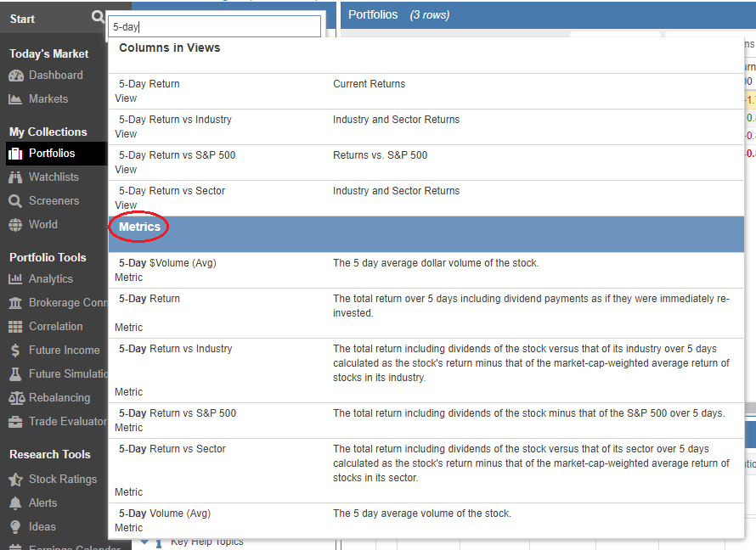Click the Markets chart icon
Viewport: 756px width, 550px height.
15,99
